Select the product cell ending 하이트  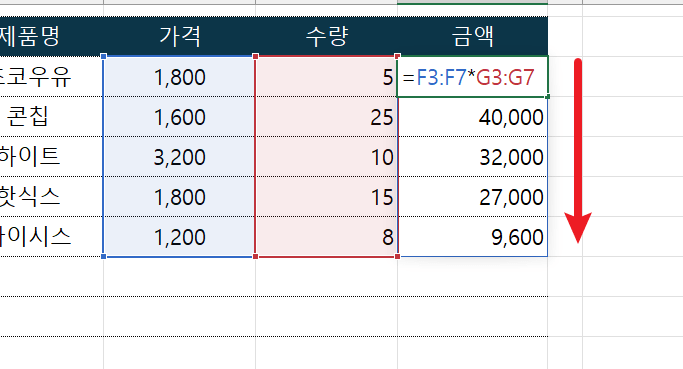click(x=51, y=157)
